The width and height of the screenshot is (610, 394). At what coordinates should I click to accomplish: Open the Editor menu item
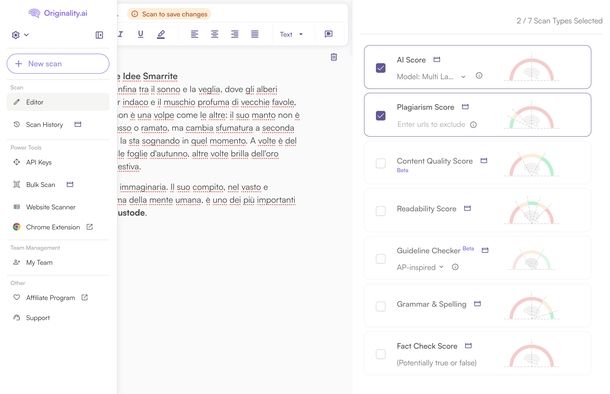(58, 102)
